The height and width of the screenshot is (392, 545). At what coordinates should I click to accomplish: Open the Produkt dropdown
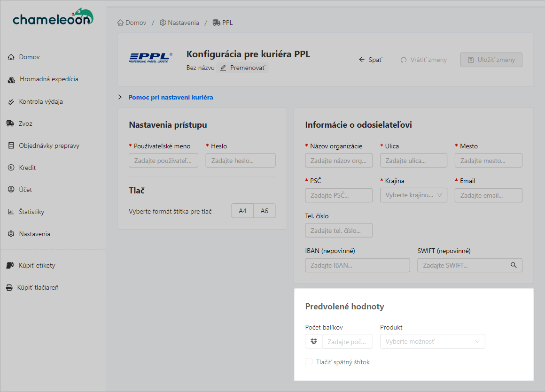(x=432, y=341)
